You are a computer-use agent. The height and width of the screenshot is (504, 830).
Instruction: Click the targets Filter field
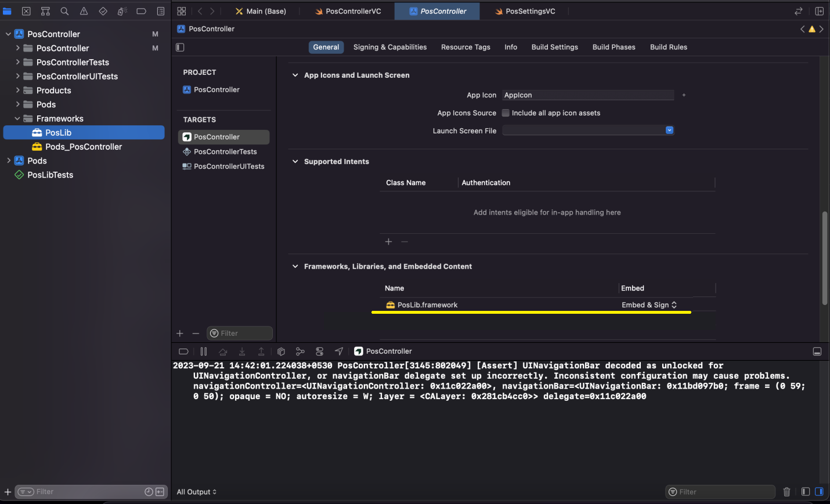240,333
